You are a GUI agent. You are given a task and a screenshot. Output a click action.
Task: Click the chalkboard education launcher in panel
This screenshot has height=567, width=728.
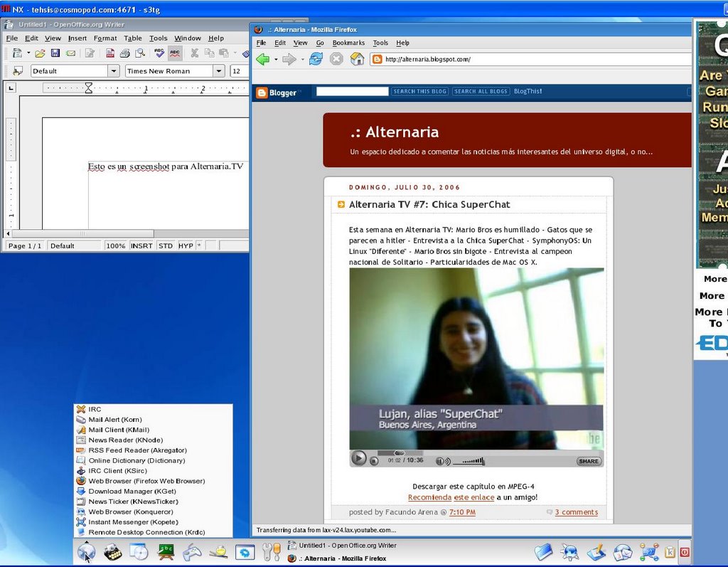[166, 552]
